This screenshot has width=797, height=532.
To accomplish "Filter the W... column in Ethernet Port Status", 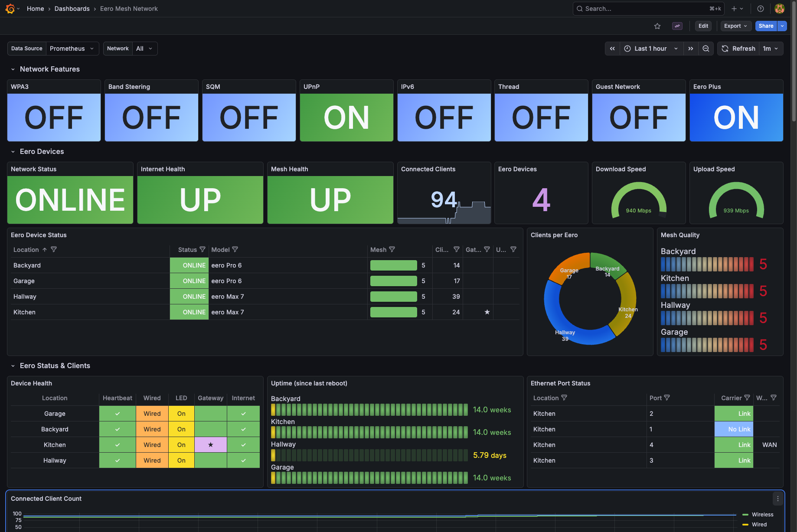I will tap(774, 398).
